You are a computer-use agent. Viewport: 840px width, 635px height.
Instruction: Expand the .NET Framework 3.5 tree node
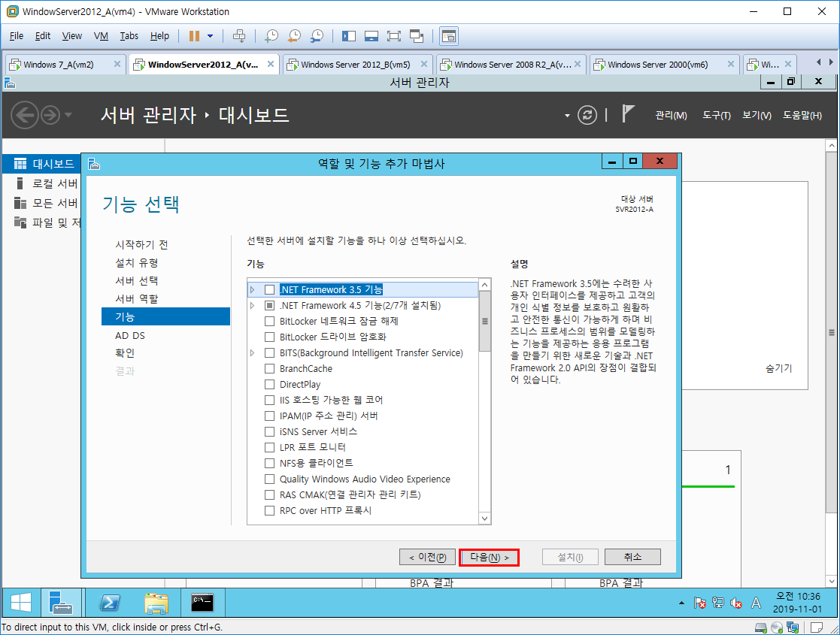[x=253, y=289]
